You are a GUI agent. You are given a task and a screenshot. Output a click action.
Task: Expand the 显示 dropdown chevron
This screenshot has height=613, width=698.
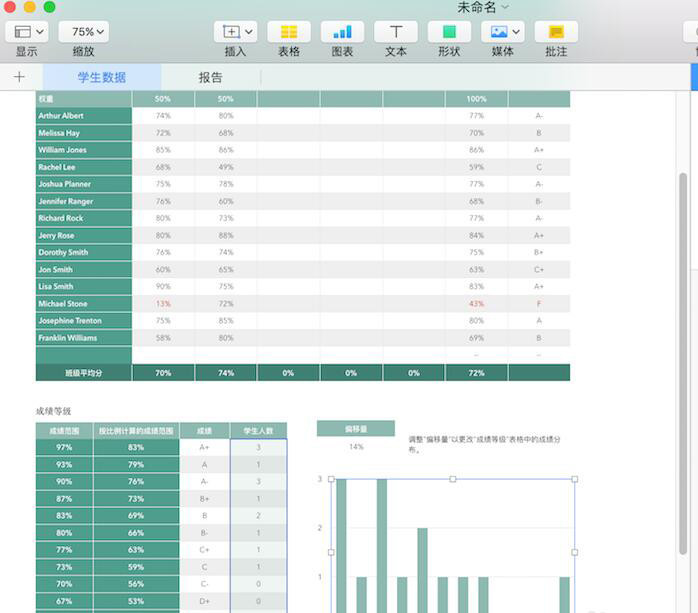click(40, 32)
